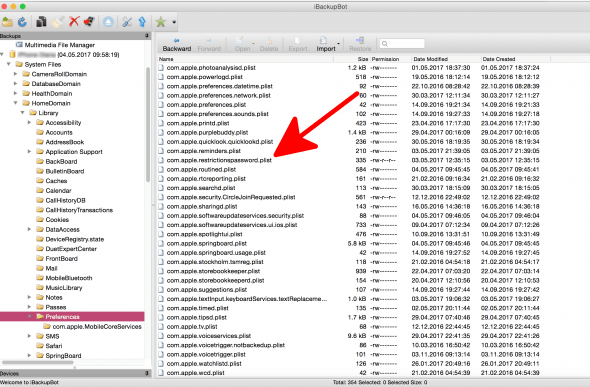Click the search input field
The height and width of the screenshot is (387, 590).
coord(402,44)
